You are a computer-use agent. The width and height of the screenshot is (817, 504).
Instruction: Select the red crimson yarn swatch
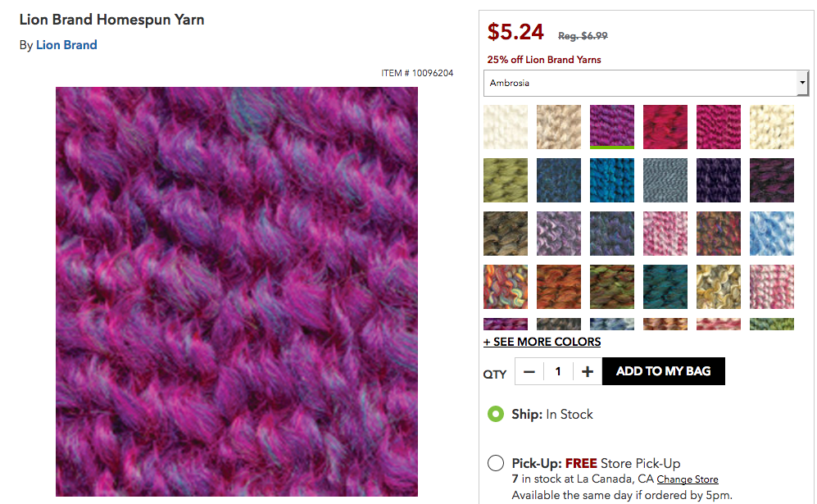point(665,126)
